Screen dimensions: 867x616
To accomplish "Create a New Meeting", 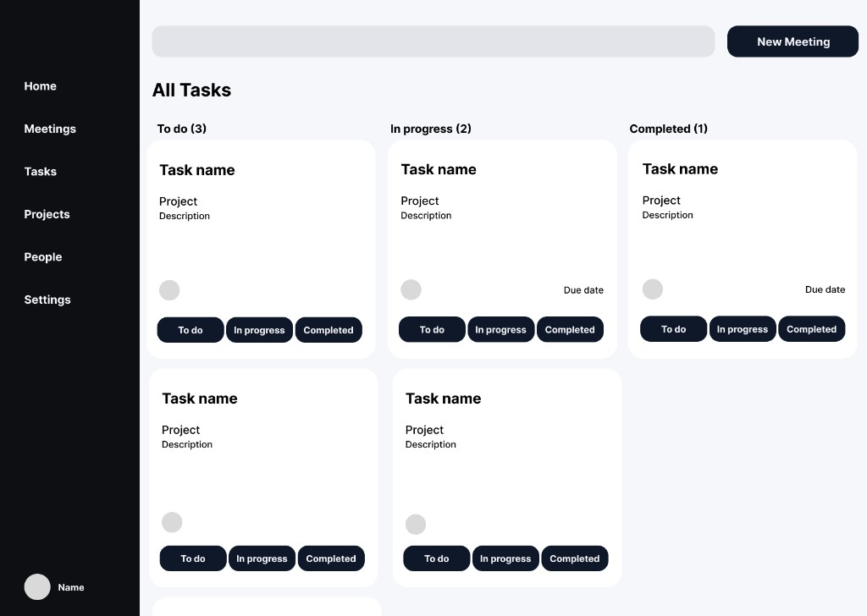I will 792,41.
